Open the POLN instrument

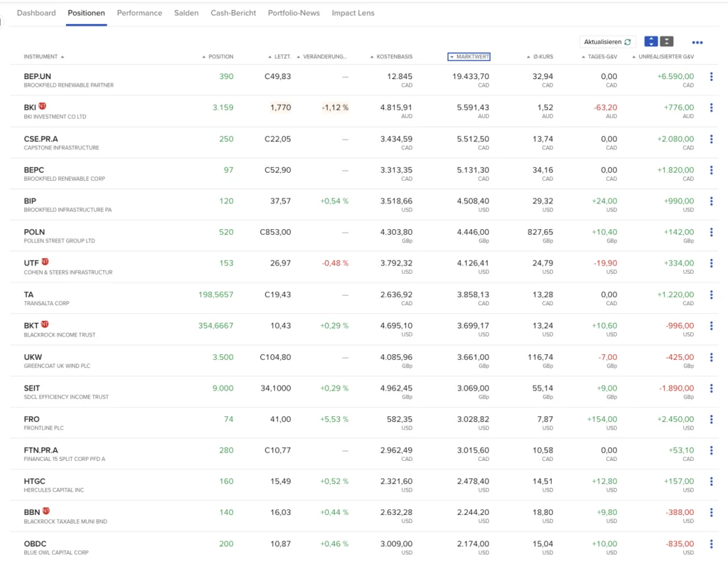(34, 232)
